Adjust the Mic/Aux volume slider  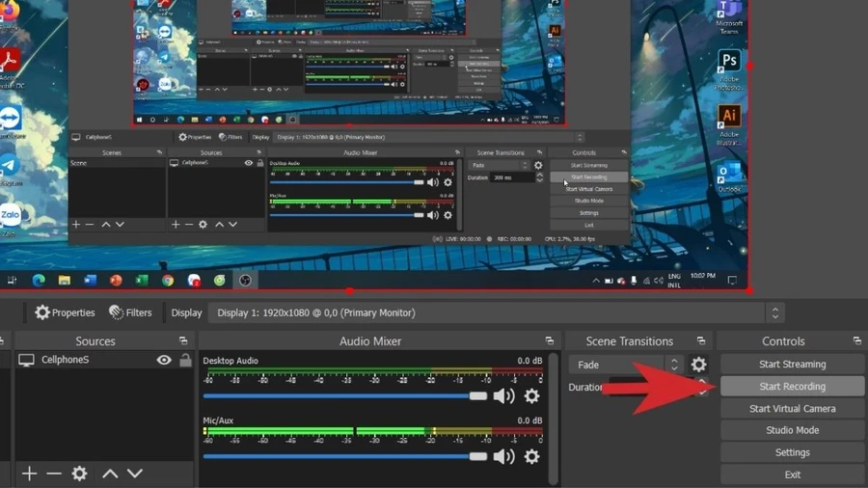345,456
